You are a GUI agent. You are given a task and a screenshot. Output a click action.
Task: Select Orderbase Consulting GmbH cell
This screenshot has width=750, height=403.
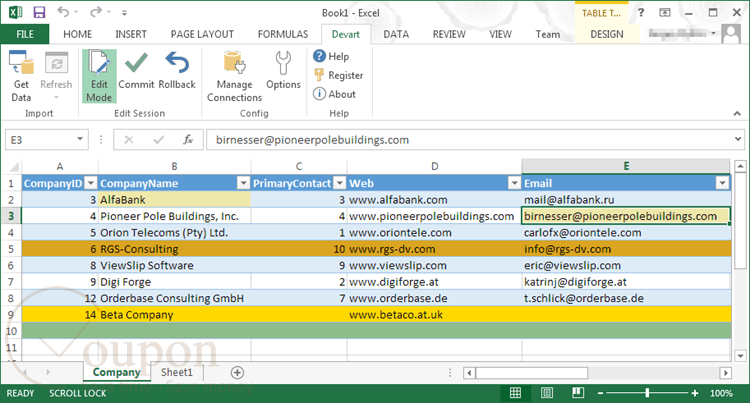click(x=174, y=298)
